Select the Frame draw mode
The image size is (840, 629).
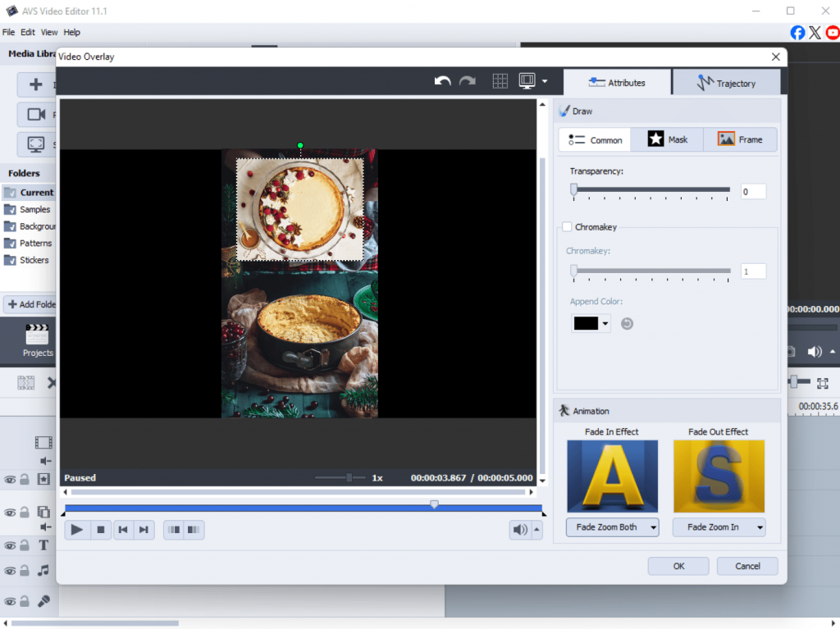[x=740, y=139]
